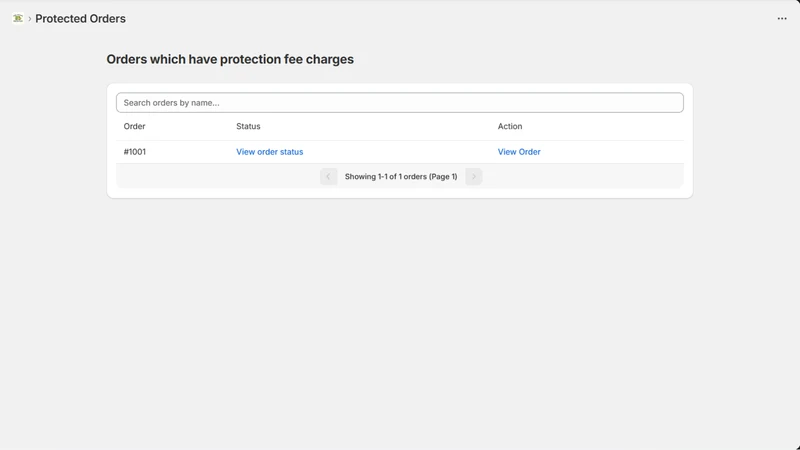Click View Order link for #1001
This screenshot has height=450, width=800.
[519, 152]
